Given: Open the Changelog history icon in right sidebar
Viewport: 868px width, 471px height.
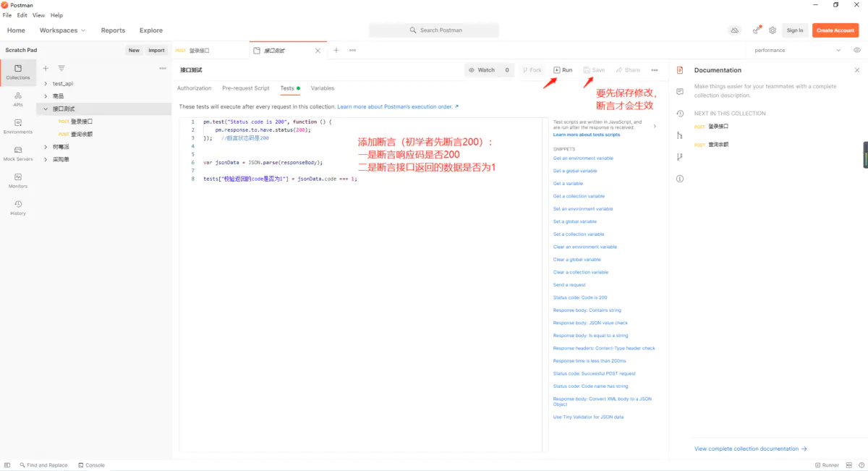Looking at the screenshot, I should point(680,114).
